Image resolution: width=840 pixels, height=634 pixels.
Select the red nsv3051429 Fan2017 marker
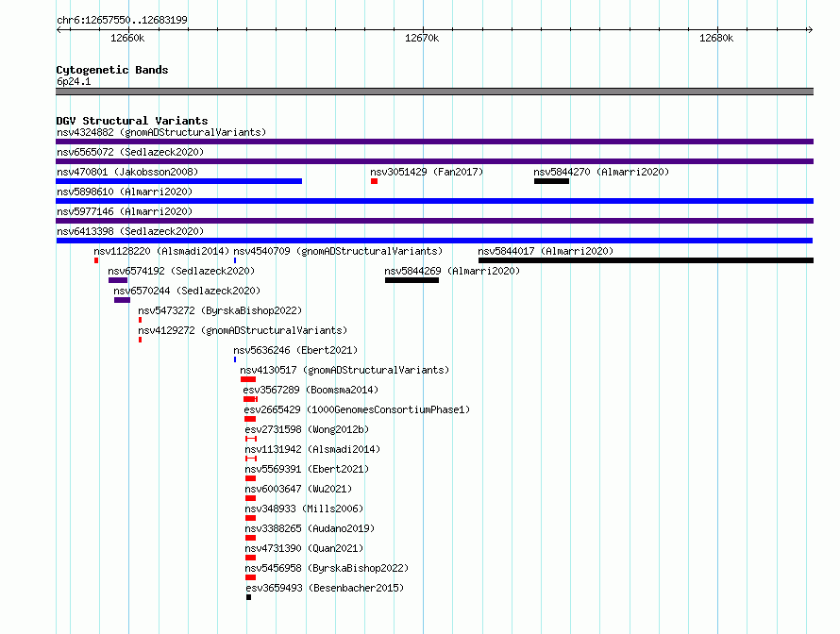[x=374, y=181]
